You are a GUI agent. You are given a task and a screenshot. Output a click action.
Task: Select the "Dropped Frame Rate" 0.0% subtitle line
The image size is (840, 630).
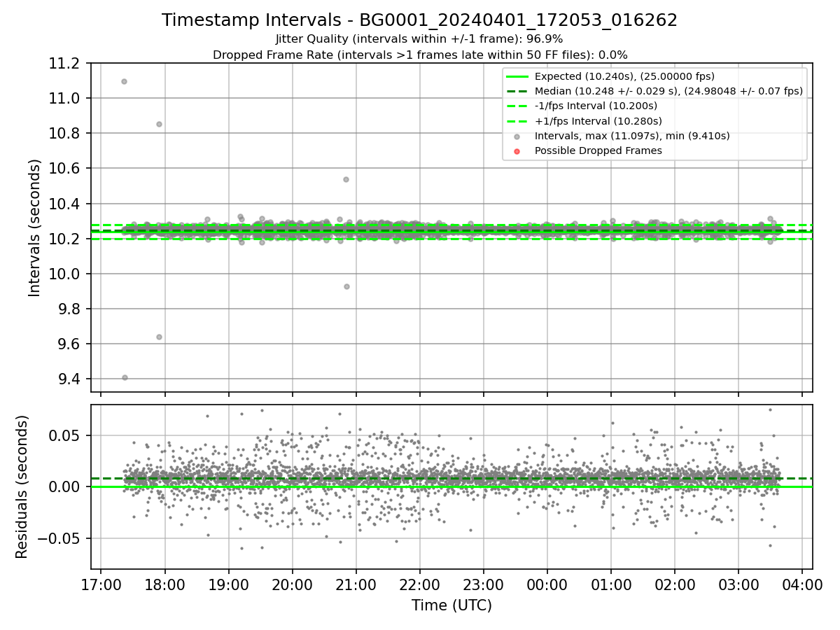coord(420,55)
